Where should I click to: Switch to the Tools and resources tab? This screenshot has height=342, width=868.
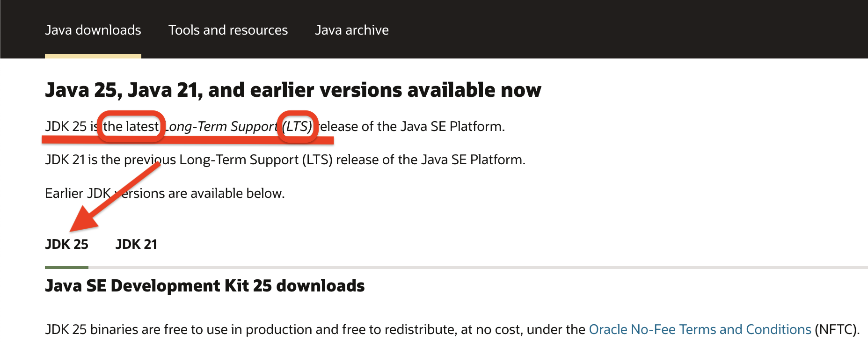[x=228, y=30]
